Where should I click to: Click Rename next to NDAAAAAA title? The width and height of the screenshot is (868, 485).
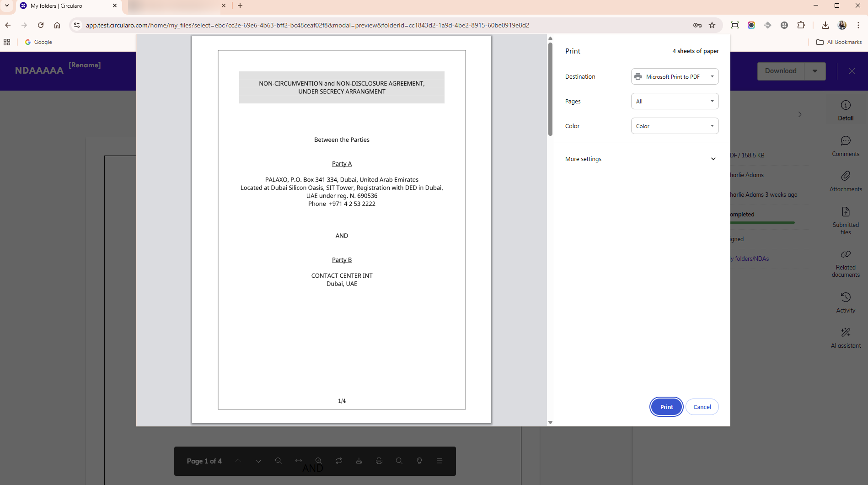pos(85,65)
